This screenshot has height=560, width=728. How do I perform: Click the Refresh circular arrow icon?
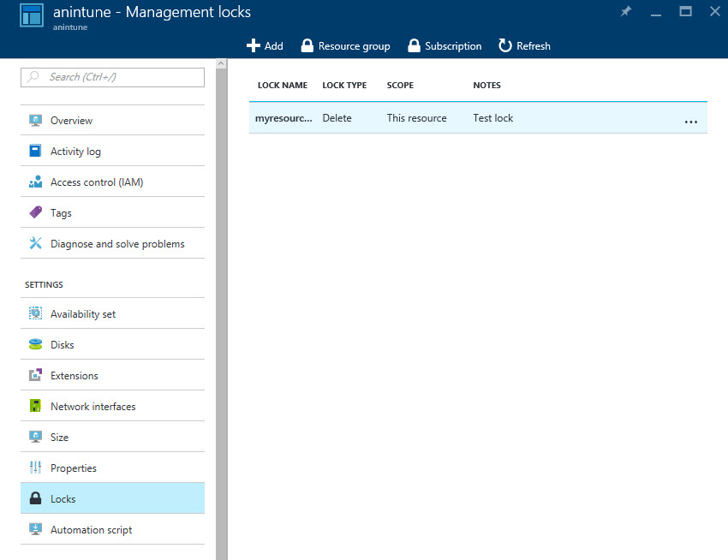tap(505, 45)
